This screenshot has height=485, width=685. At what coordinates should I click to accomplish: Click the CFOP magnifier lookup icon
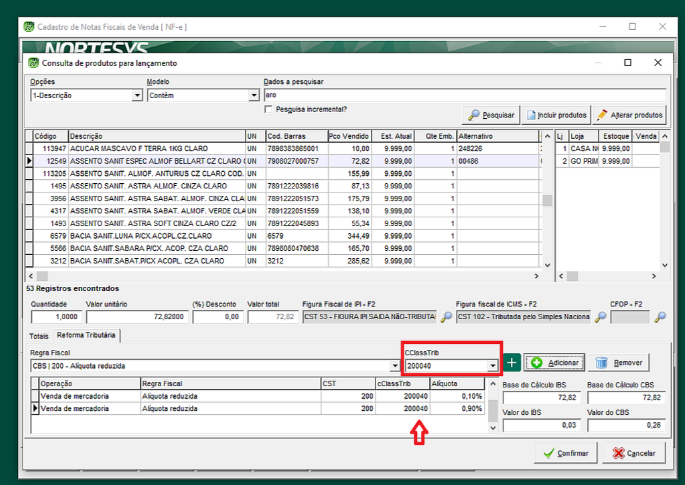[x=660, y=317]
